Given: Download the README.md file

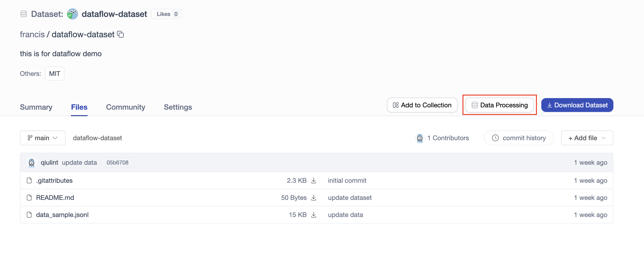Looking at the screenshot, I should click(x=313, y=198).
